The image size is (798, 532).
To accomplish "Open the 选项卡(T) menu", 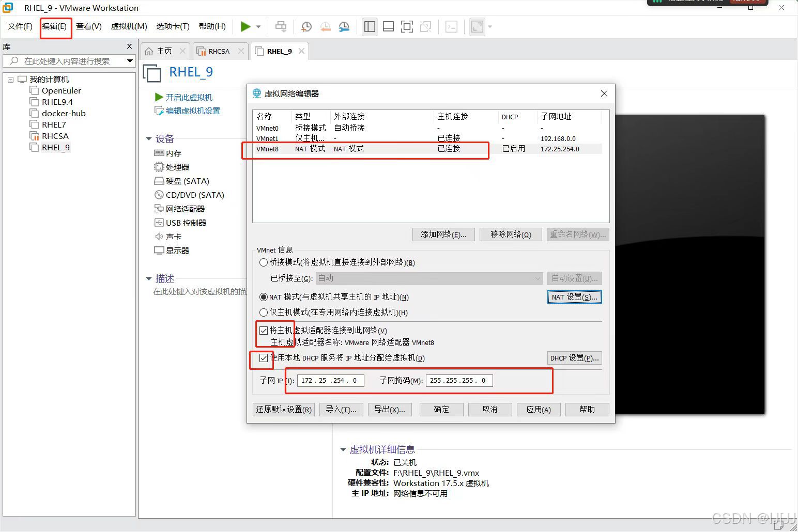I will pyautogui.click(x=173, y=26).
